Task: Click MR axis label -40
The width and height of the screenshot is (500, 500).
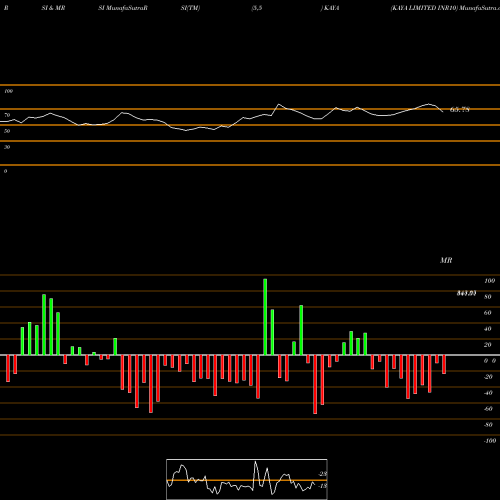Action: (x=488, y=393)
